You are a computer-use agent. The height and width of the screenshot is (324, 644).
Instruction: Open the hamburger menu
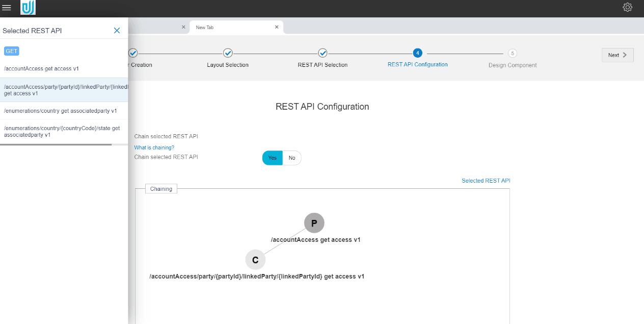tap(7, 7)
